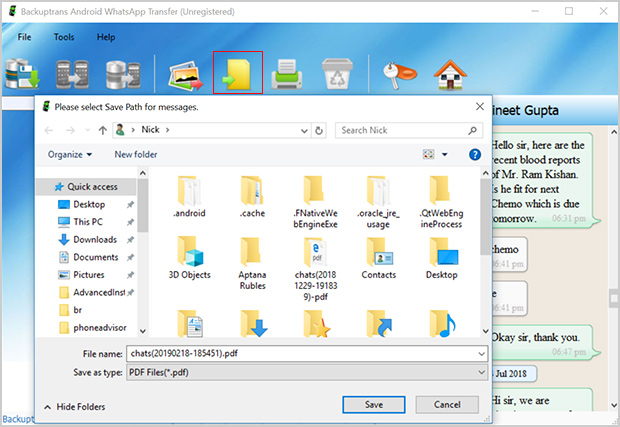Click the Cancel button in save dialog
620x427 pixels.
click(x=447, y=404)
